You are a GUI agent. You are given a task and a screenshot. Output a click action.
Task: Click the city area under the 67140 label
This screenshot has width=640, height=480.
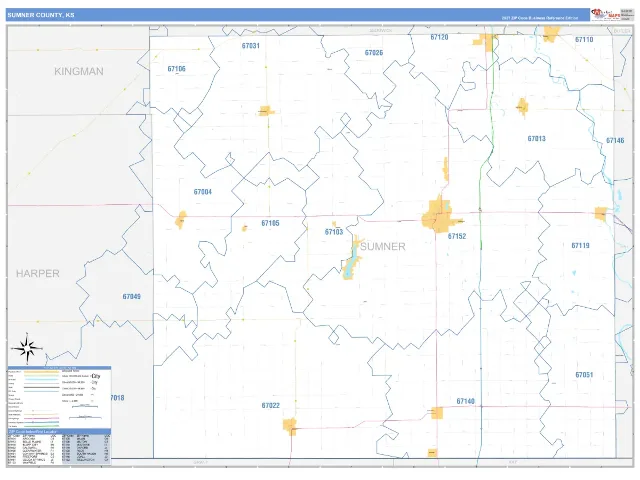[x=437, y=413]
